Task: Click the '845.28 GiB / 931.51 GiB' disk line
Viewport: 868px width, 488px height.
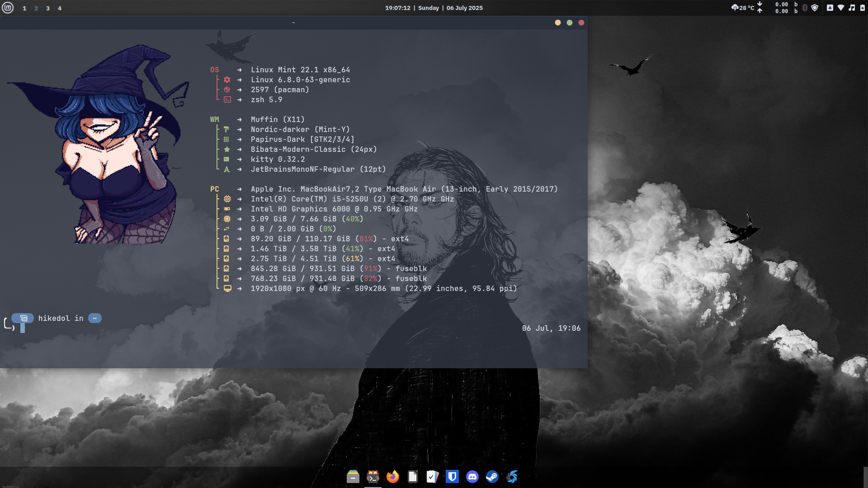Action: (x=339, y=268)
